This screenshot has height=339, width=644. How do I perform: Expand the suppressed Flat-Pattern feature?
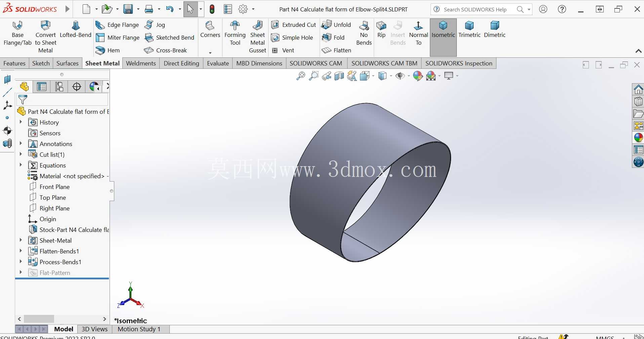(x=21, y=273)
